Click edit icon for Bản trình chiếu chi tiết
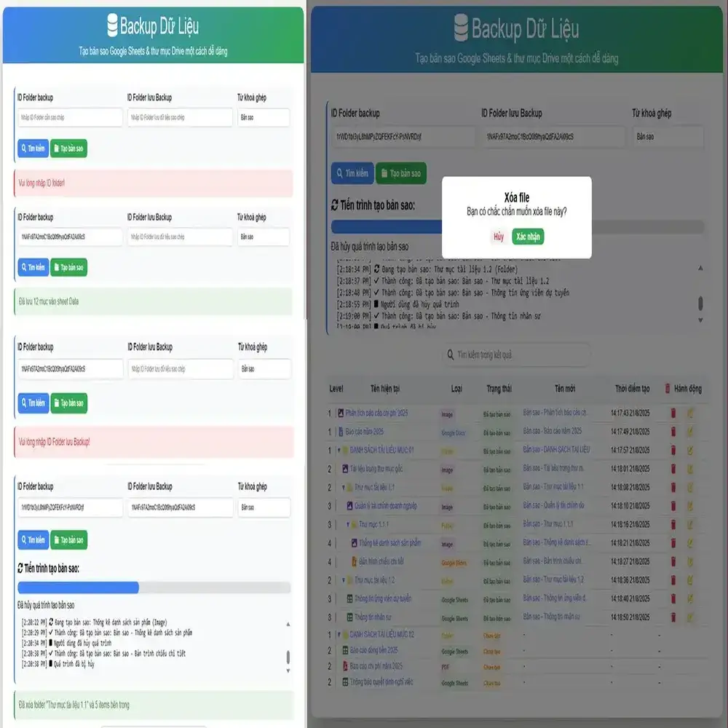 690,562
